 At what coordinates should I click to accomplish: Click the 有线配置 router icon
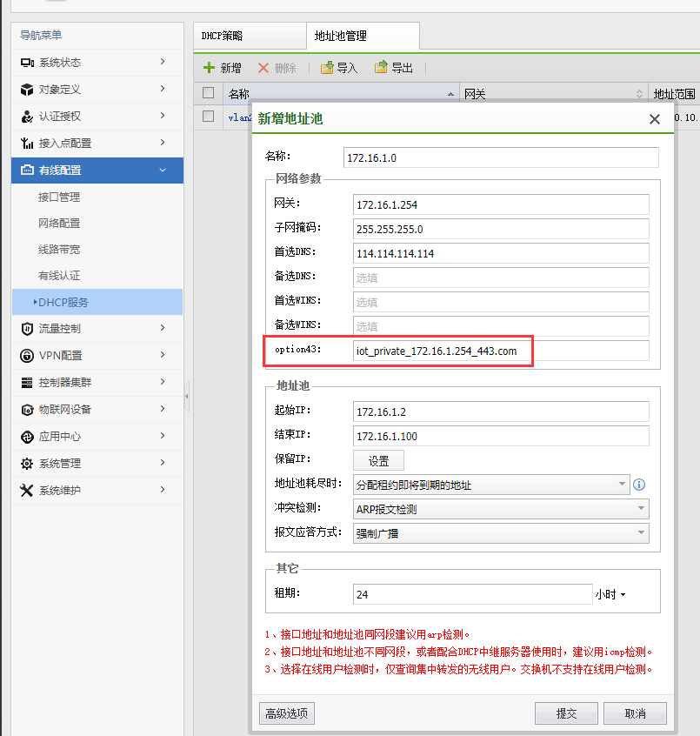point(27,170)
